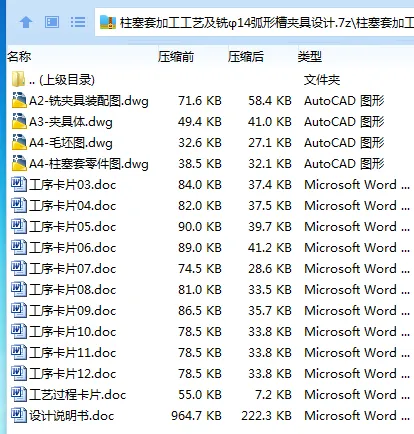Select file name 工序卡片04.doc
414x434 pixels.
[72, 206]
